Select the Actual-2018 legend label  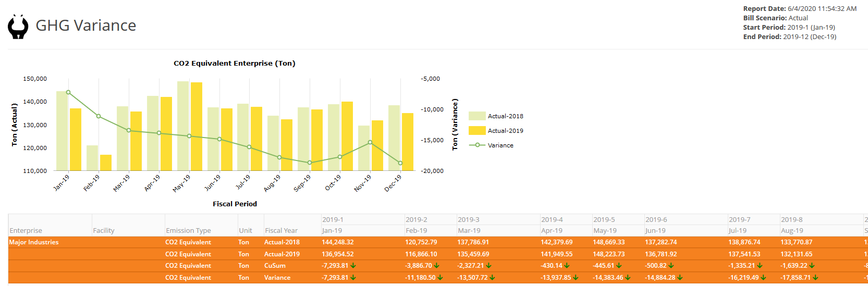click(505, 116)
